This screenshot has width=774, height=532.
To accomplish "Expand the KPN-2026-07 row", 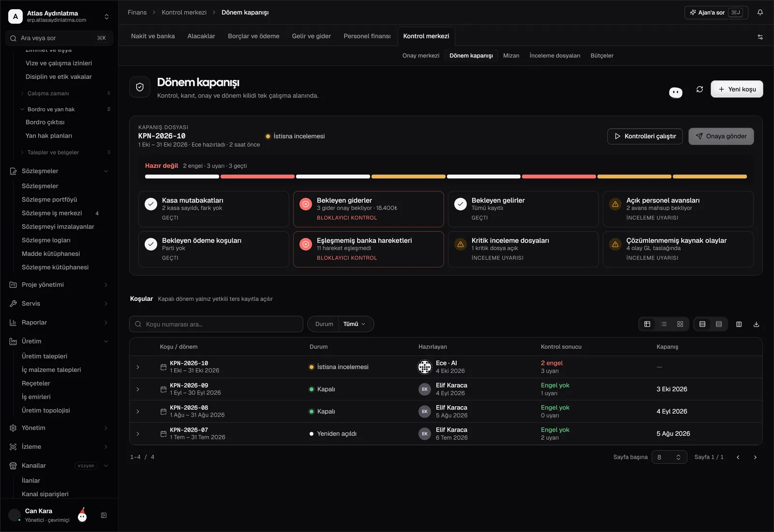I will pos(138,434).
